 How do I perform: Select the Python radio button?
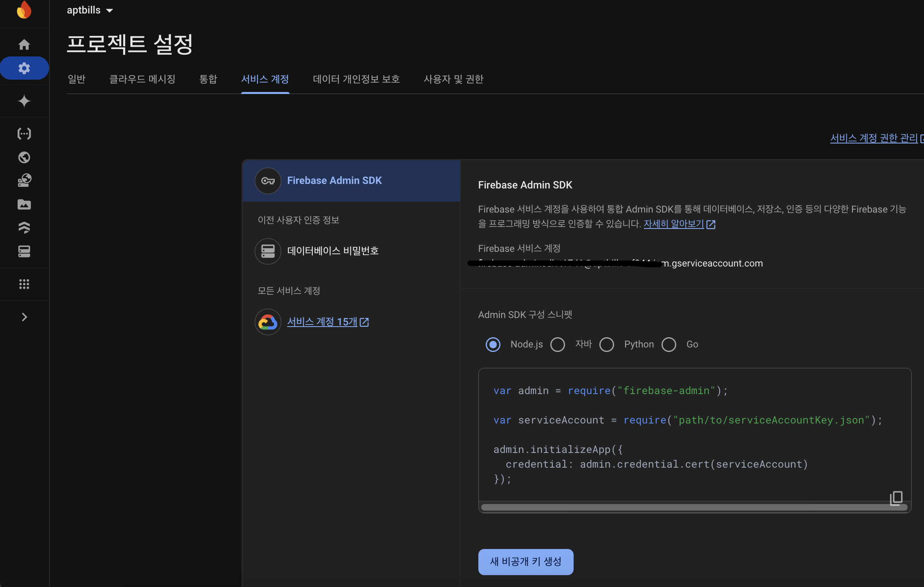coord(607,345)
